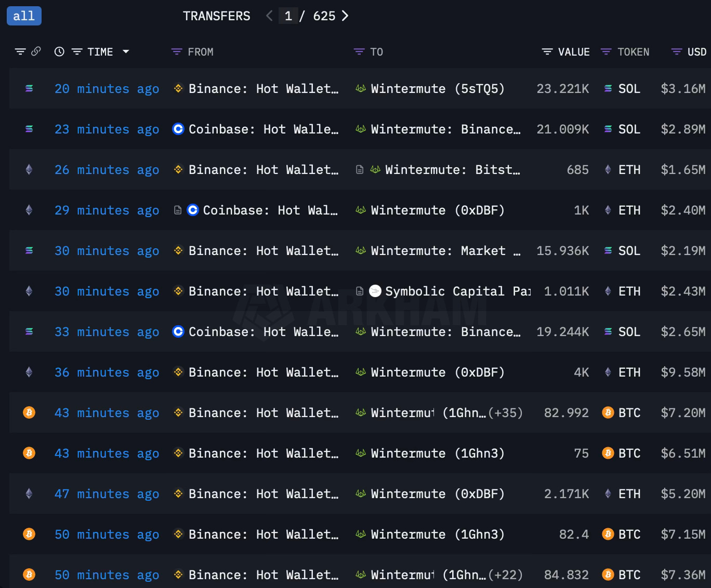Go to previous transfers page
Image resolution: width=711 pixels, height=588 pixels.
click(x=269, y=16)
